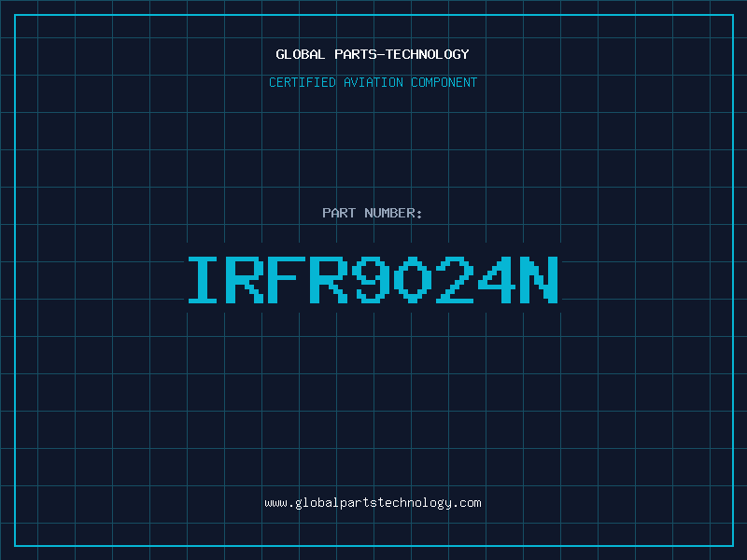Click the PART NUMBER: label text
The image size is (747, 560).
coord(373,213)
